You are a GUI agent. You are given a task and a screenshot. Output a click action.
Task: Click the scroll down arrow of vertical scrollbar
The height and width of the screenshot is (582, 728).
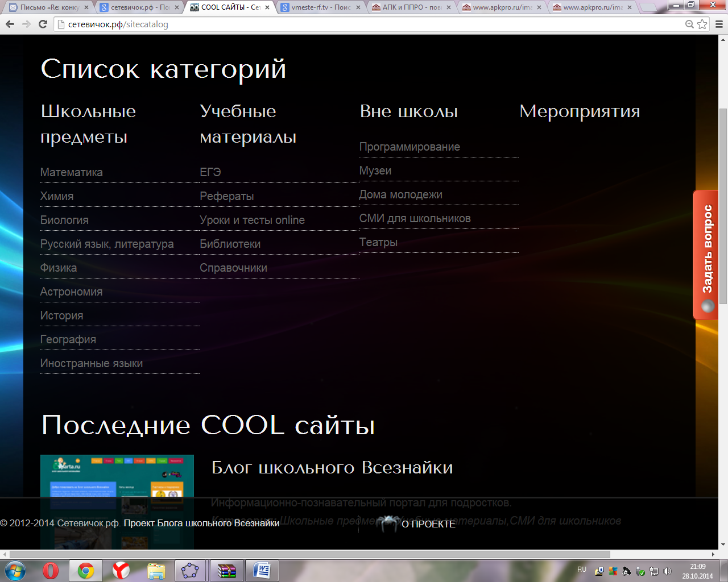click(723, 543)
